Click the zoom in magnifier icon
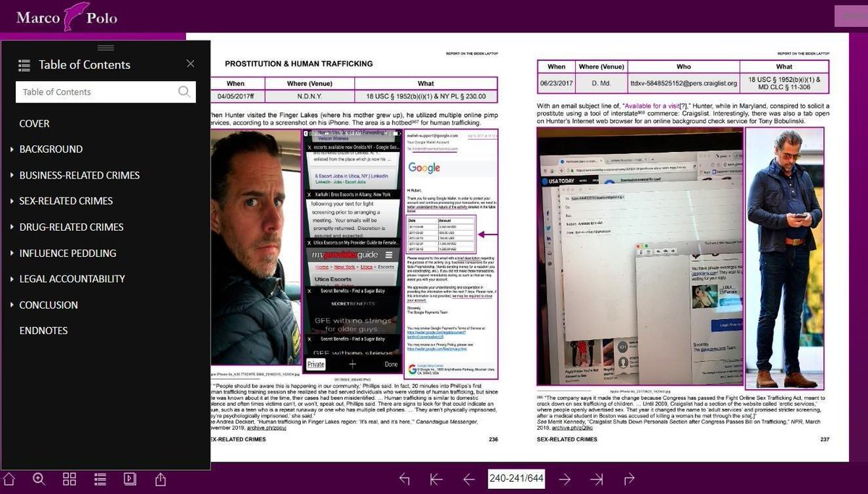The width and height of the screenshot is (868, 494). [39, 479]
